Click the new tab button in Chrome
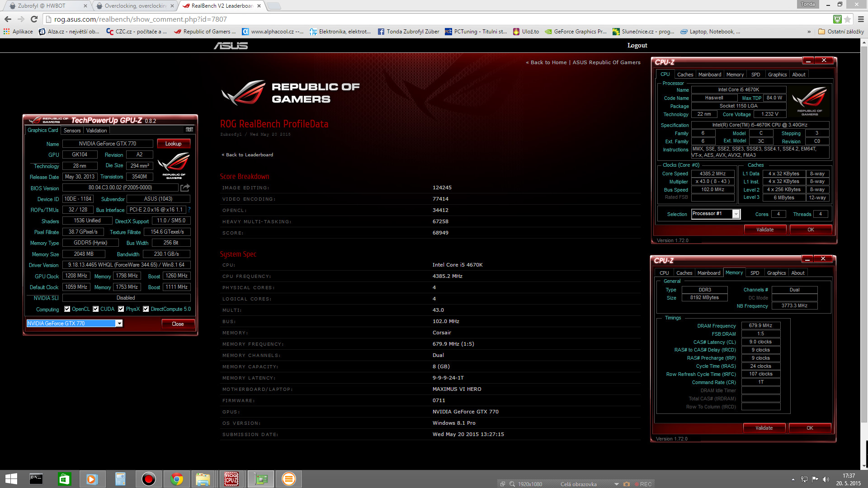 (x=274, y=6)
